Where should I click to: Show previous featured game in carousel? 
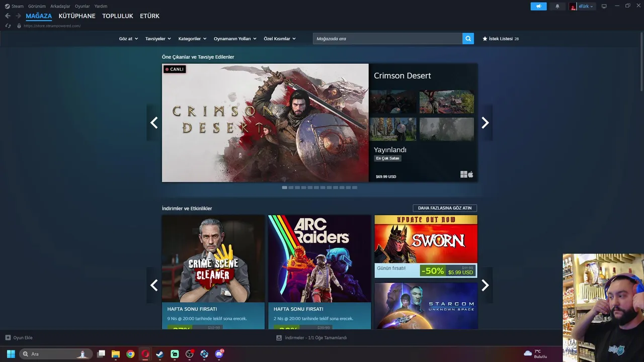tap(154, 123)
